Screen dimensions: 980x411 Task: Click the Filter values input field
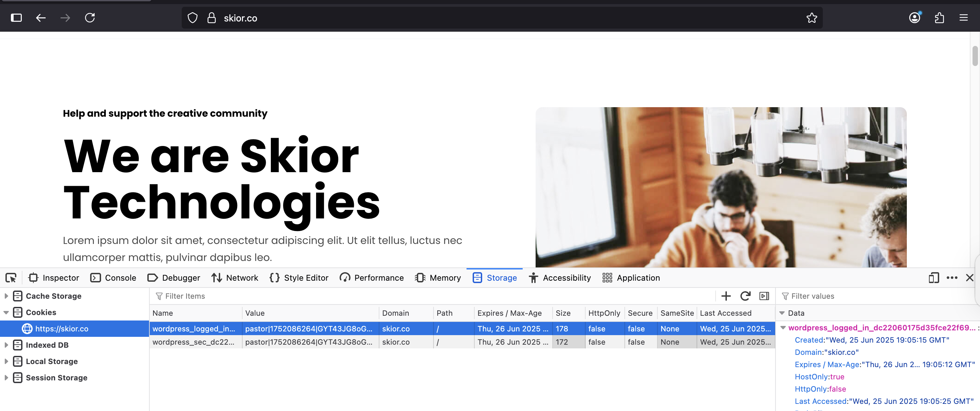(x=879, y=296)
